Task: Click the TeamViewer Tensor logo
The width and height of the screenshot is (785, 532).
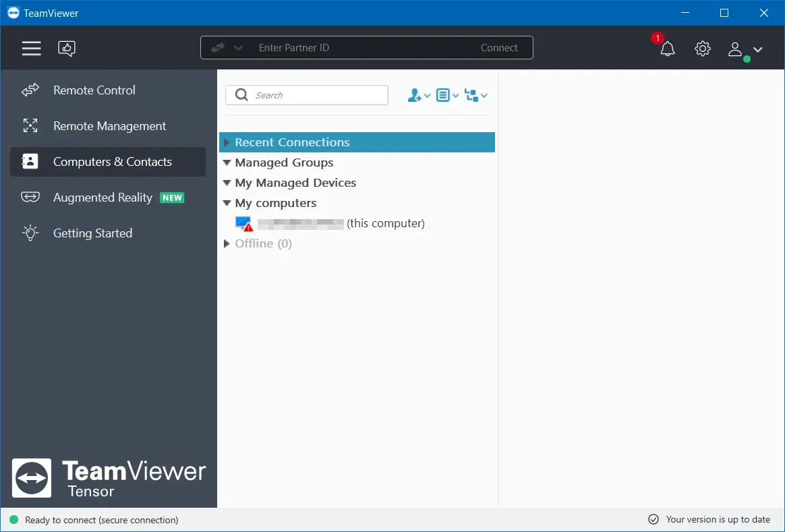Action: pos(109,479)
